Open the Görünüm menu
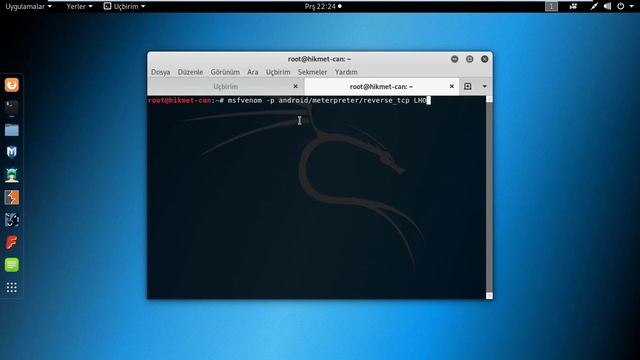 pos(225,72)
